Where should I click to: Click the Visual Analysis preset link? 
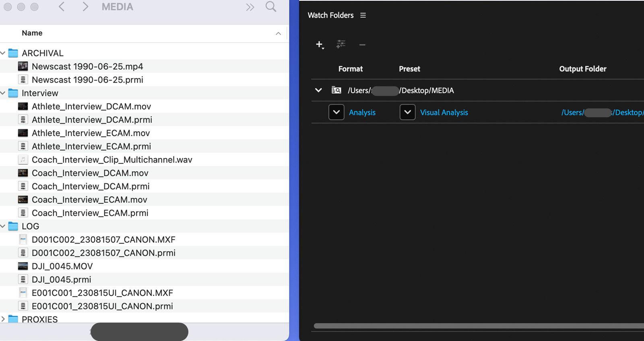click(x=444, y=113)
